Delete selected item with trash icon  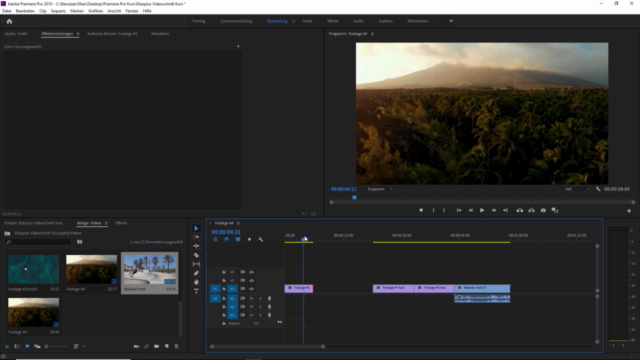(x=176, y=346)
